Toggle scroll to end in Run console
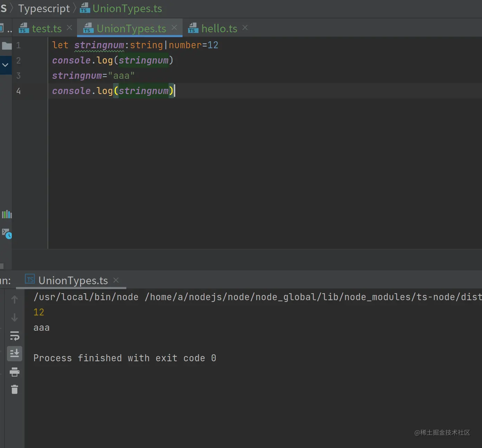Viewport: 482px width, 448px height. coord(15,354)
